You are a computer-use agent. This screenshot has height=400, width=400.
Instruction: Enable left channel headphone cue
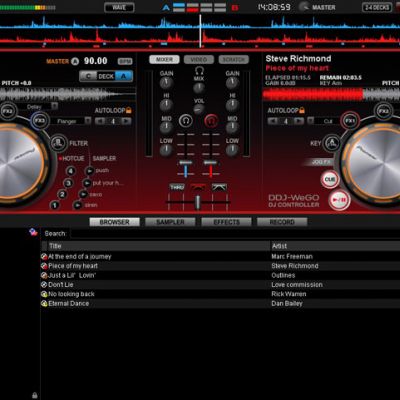pos(185,121)
